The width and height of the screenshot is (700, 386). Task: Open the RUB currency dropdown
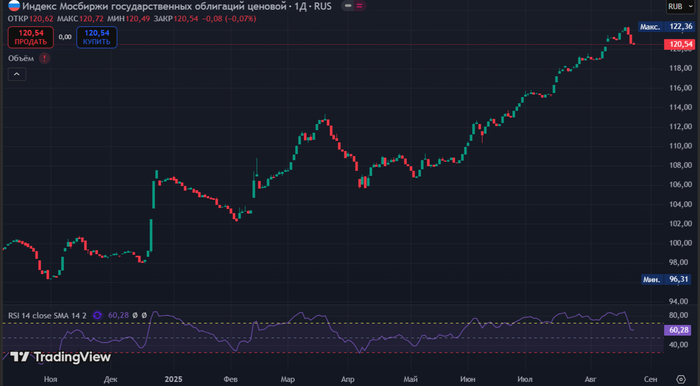tap(680, 7)
